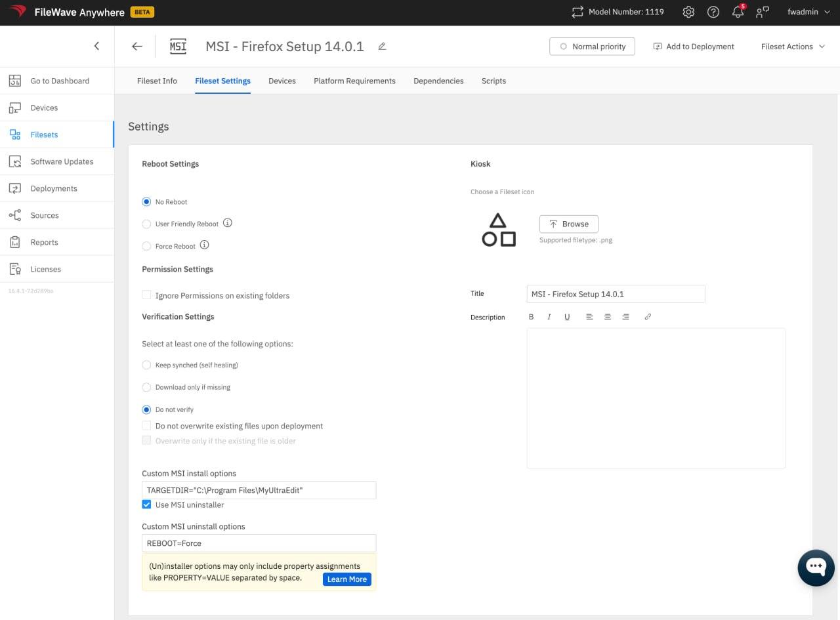Select the Fileset Settings tab
This screenshot has width=840, height=620.
coord(222,81)
